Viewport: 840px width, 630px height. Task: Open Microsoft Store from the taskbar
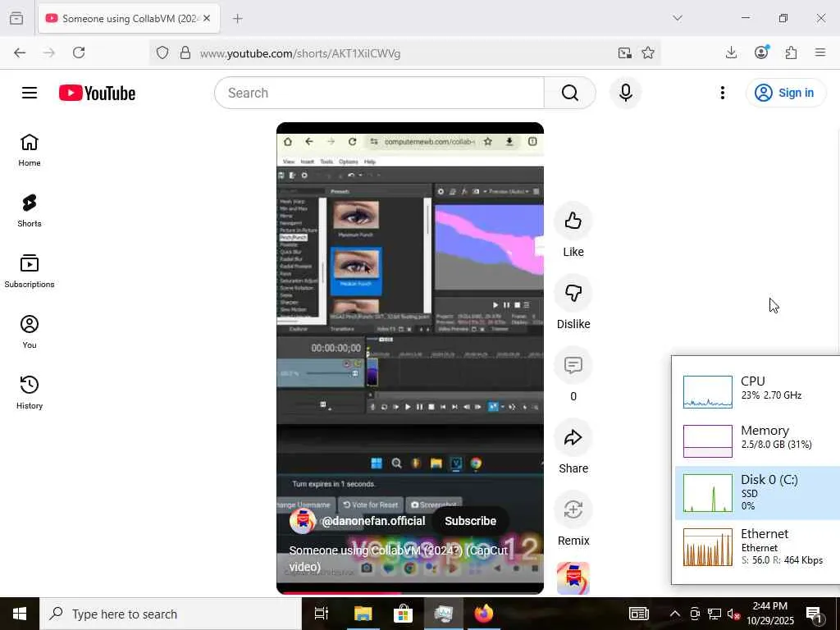click(x=403, y=614)
